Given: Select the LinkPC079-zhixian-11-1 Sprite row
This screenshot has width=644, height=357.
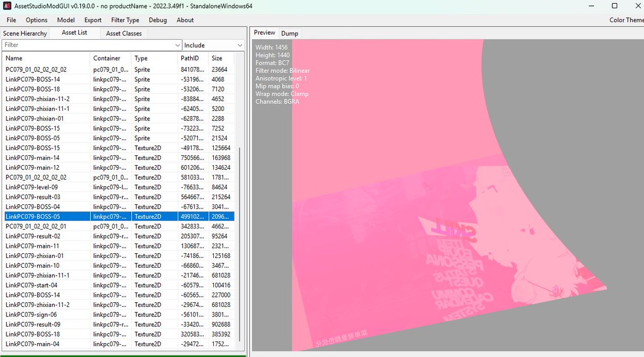Looking at the screenshot, I should (x=119, y=109).
